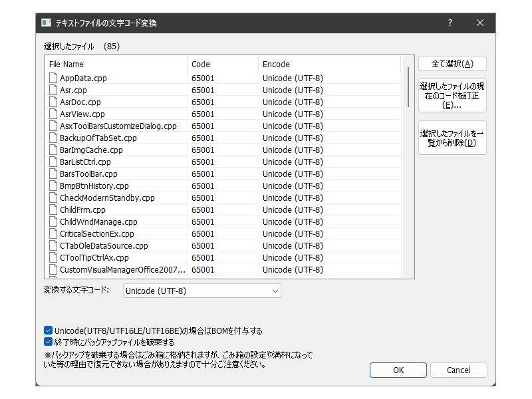The height and width of the screenshot is (399, 532).
Task: Sort by Encode column header
Action: (x=329, y=64)
